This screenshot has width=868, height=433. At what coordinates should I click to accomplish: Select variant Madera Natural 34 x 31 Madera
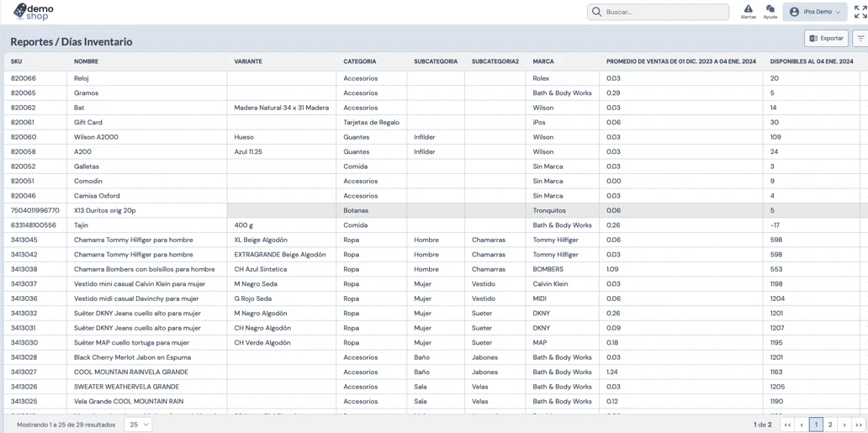pyautogui.click(x=282, y=108)
